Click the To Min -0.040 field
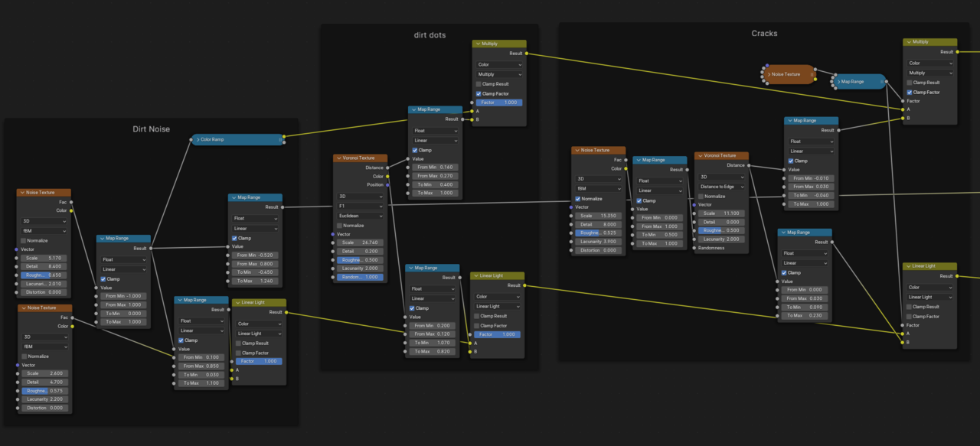The image size is (980, 446). click(x=811, y=195)
